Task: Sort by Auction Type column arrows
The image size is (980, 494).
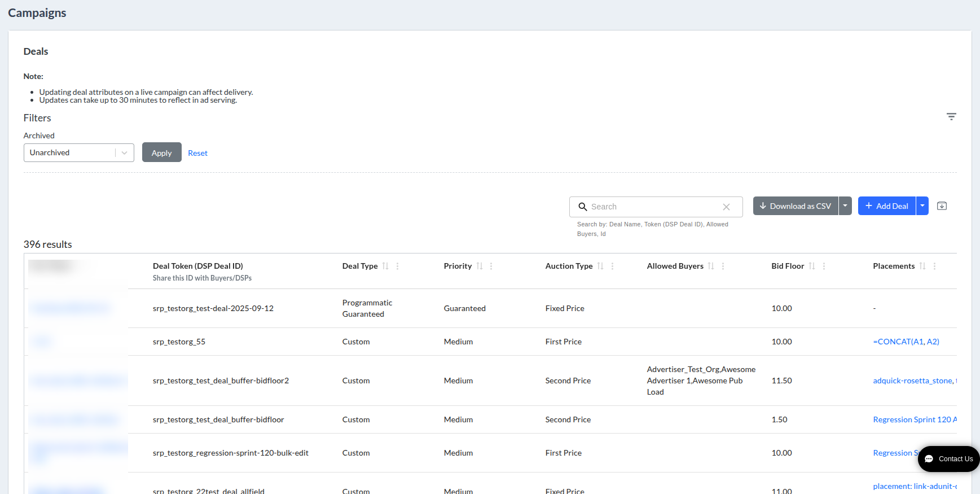Action: (x=600, y=266)
